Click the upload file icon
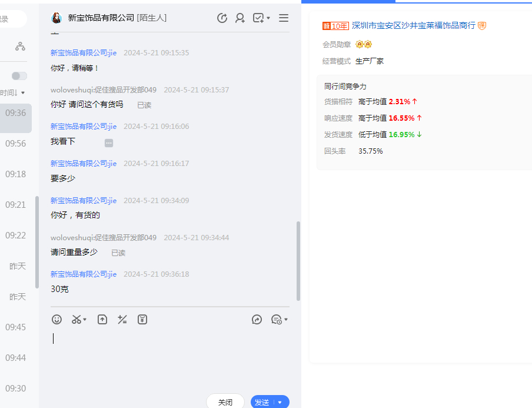532x408 pixels. pyautogui.click(x=102, y=320)
